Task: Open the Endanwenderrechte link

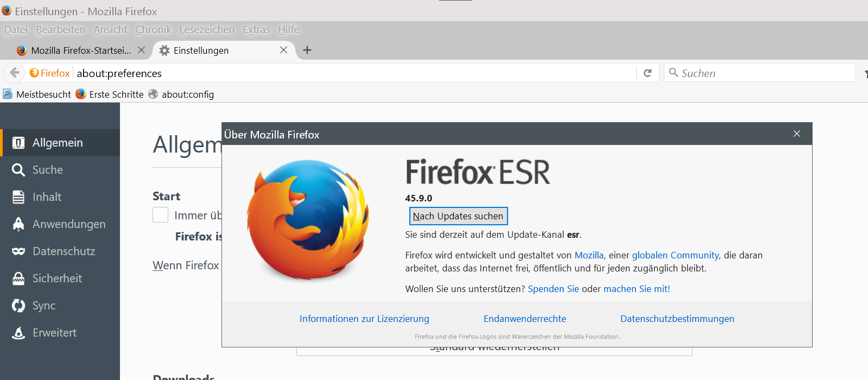Action: pyautogui.click(x=525, y=319)
